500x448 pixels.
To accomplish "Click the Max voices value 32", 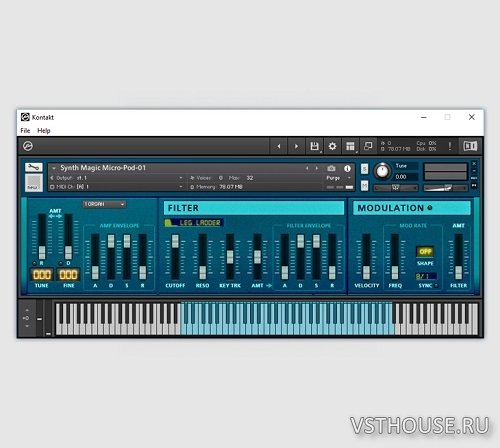I will tap(250, 178).
